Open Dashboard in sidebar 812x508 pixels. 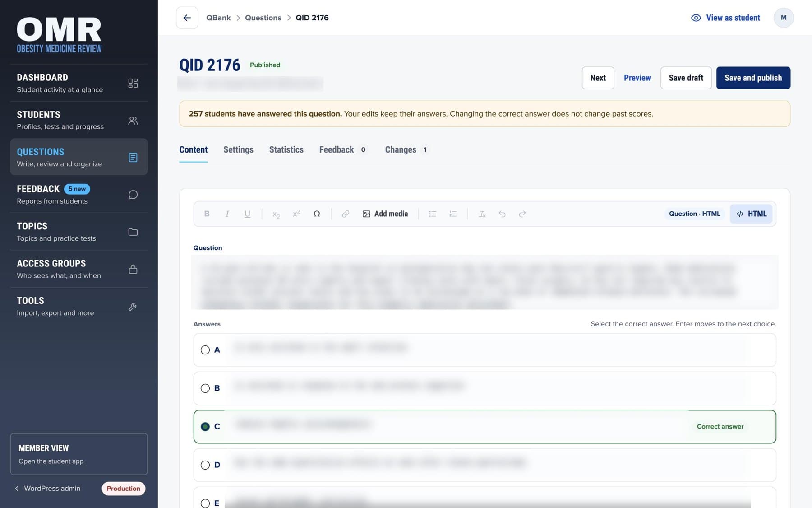pos(78,83)
